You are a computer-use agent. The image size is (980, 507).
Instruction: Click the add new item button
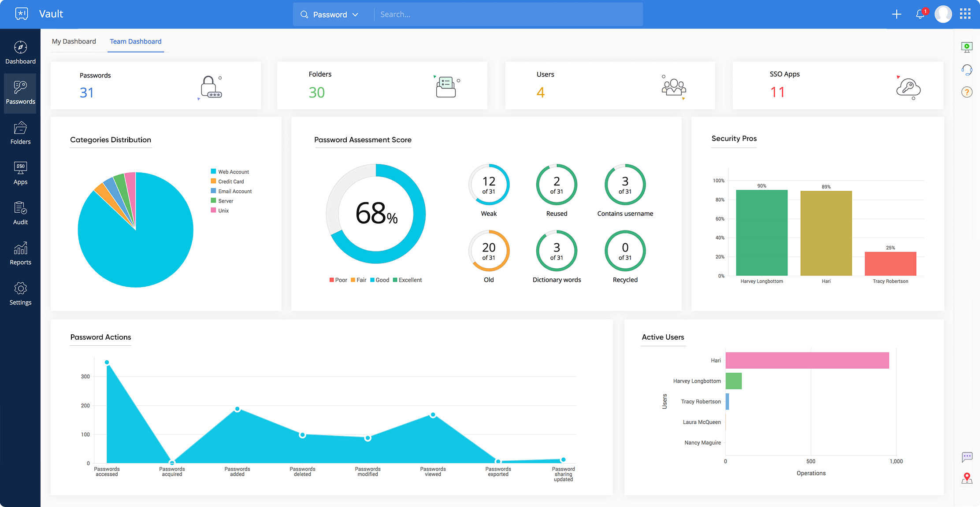[897, 14]
